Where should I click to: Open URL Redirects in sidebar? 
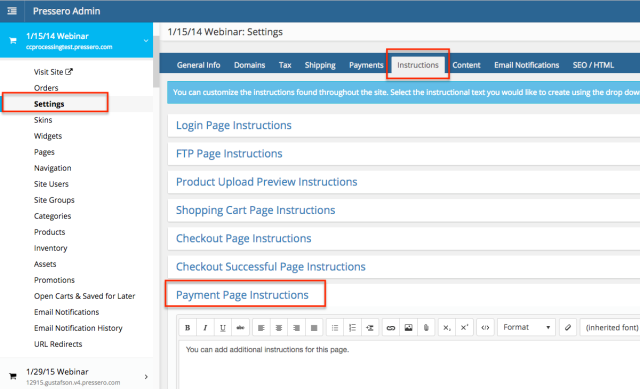(58, 344)
